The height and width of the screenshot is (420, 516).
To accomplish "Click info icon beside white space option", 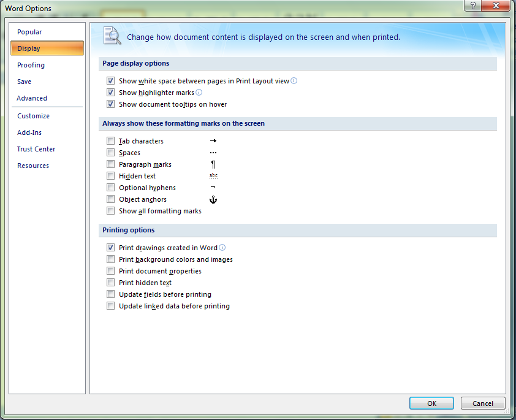I will [x=294, y=81].
